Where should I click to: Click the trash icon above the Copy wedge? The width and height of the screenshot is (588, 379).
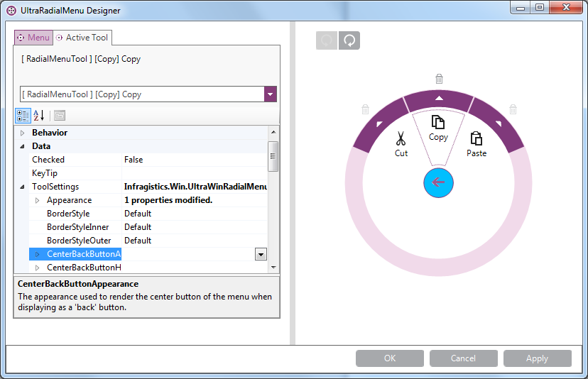click(439, 79)
